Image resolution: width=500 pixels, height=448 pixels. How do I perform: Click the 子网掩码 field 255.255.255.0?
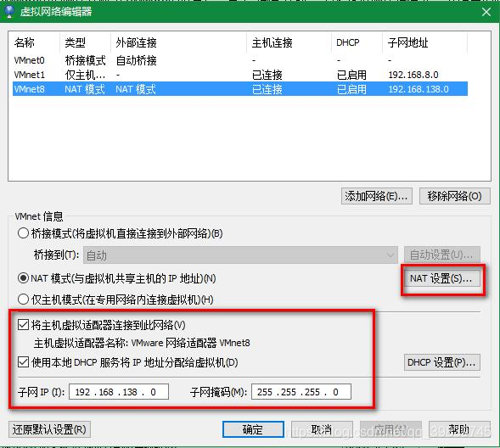(x=301, y=392)
